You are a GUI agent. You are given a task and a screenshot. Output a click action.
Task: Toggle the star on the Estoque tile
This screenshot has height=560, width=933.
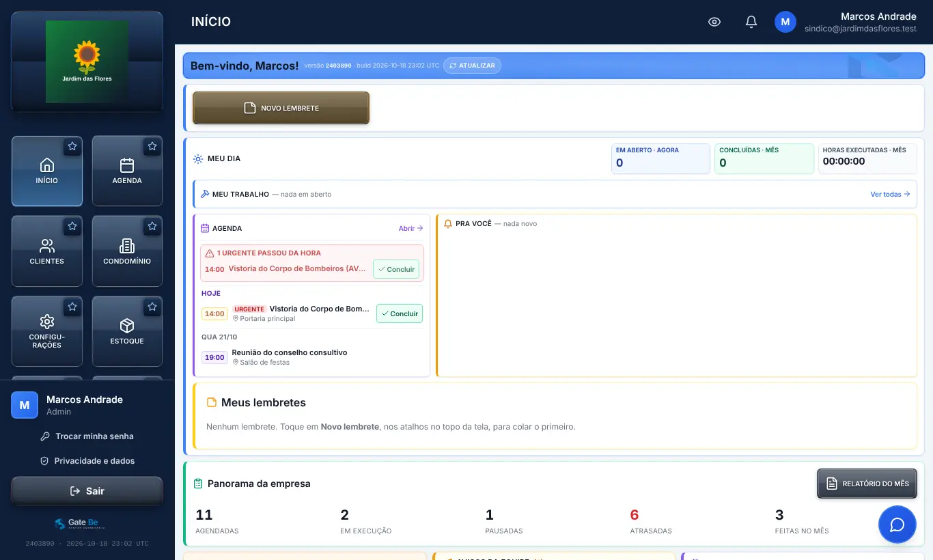(152, 307)
